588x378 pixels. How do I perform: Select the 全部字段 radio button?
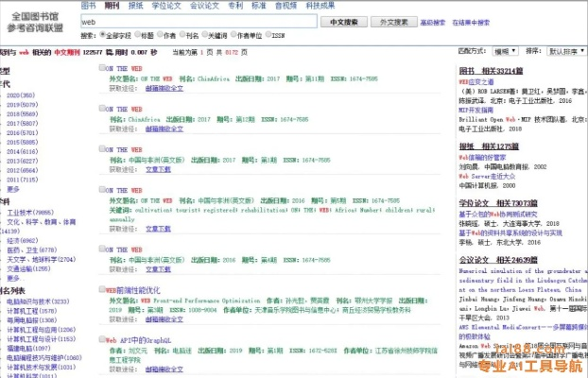click(102, 34)
